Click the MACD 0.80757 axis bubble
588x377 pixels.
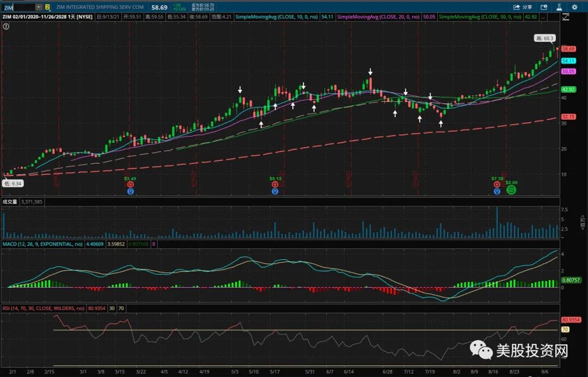pyautogui.click(x=571, y=280)
